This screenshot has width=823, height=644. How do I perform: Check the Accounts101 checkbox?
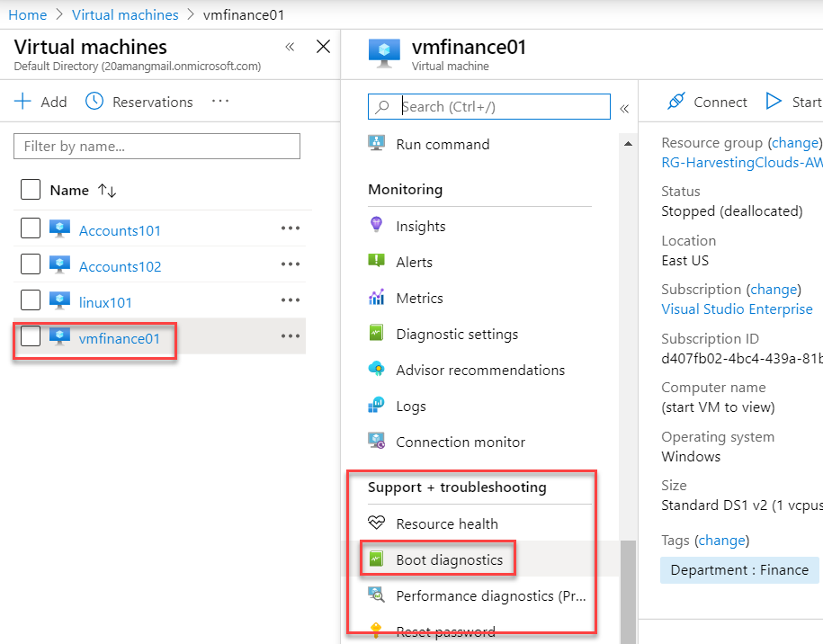pos(31,228)
